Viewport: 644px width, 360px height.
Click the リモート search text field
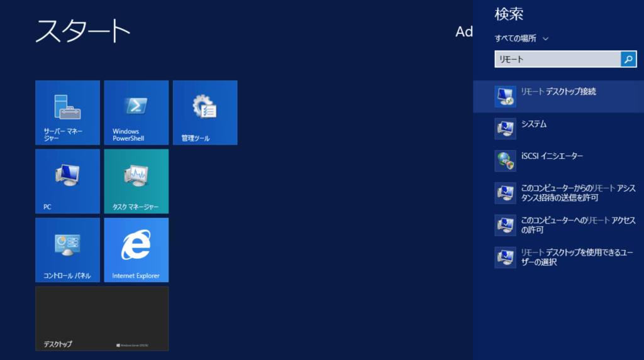click(558, 59)
